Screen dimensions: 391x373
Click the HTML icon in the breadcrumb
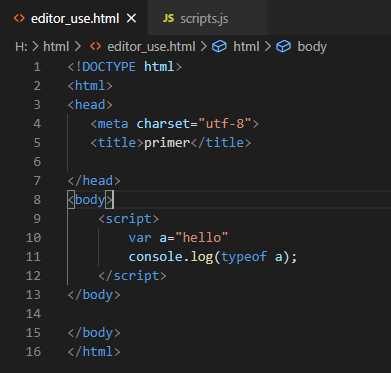click(x=95, y=46)
